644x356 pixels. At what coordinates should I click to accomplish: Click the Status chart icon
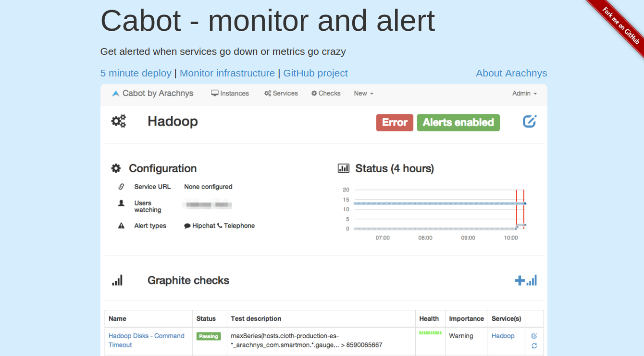tap(344, 168)
